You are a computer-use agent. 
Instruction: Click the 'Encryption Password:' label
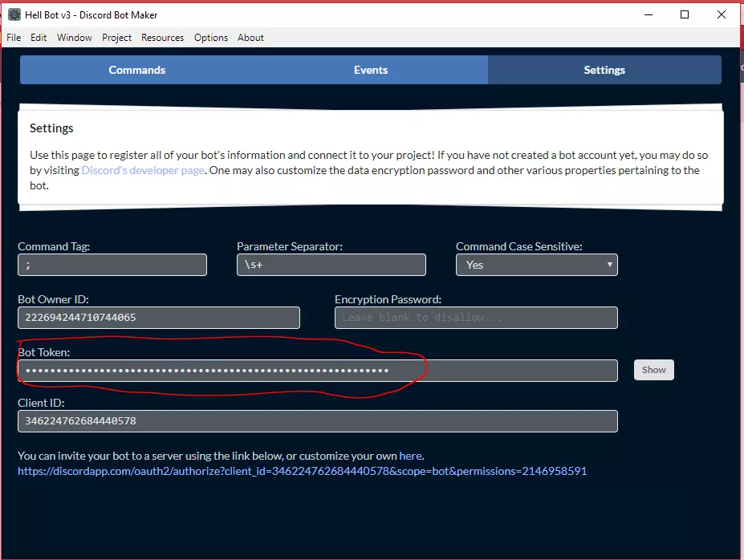(x=388, y=299)
